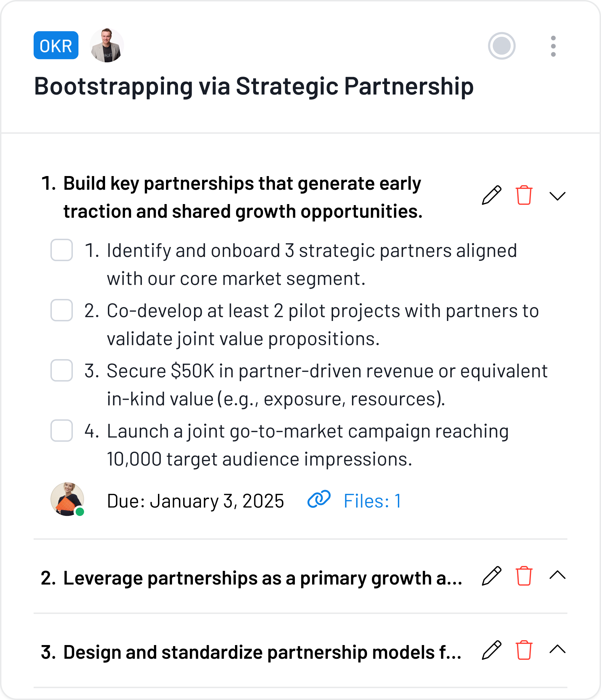The width and height of the screenshot is (601, 700).
Task: Edit the Leverage partnerships objective
Action: [491, 576]
